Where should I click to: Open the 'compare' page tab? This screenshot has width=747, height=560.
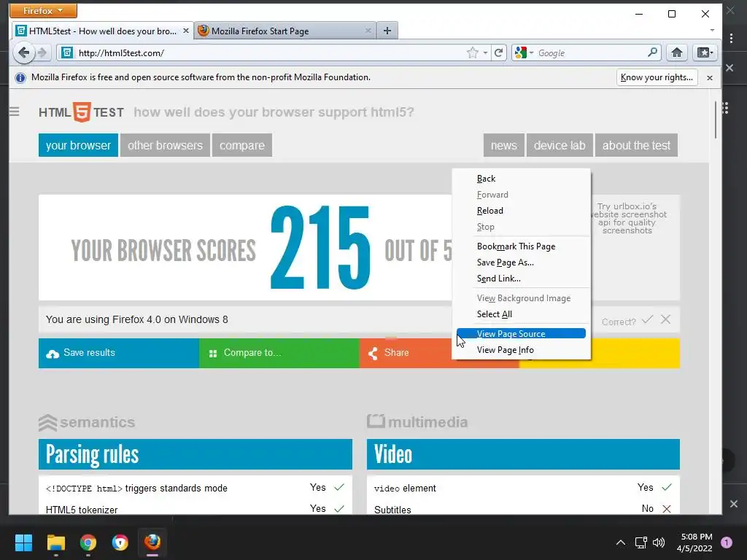click(242, 145)
